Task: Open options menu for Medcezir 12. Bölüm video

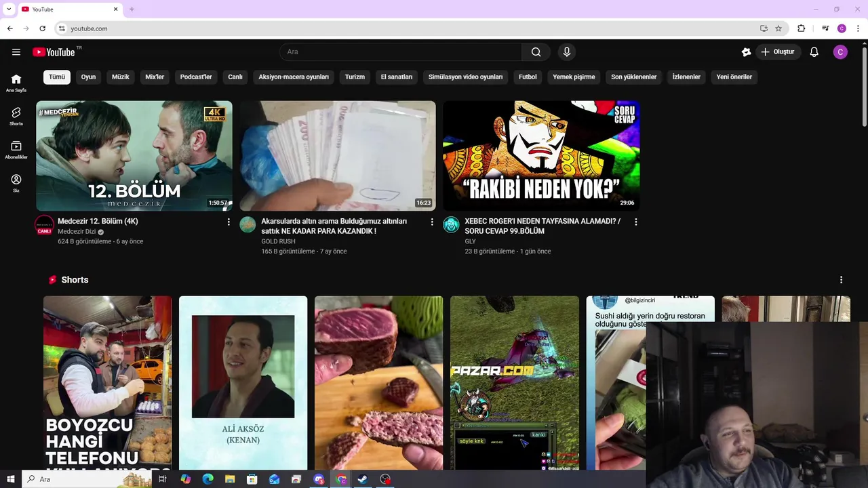Action: click(229, 222)
